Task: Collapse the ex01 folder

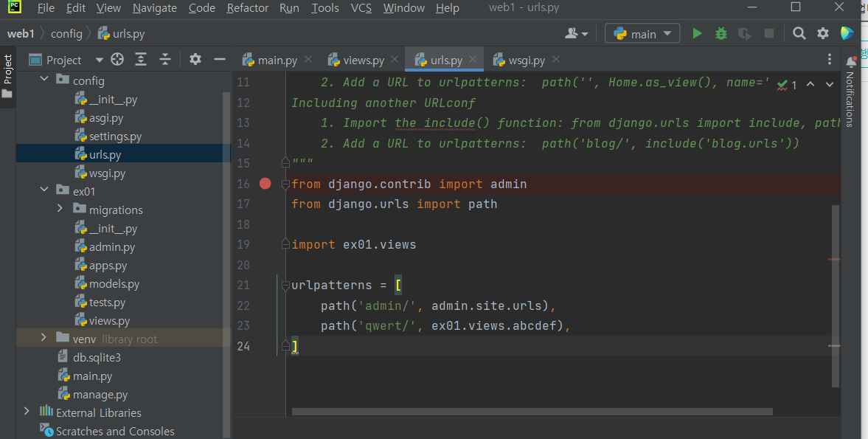Action: click(44, 190)
